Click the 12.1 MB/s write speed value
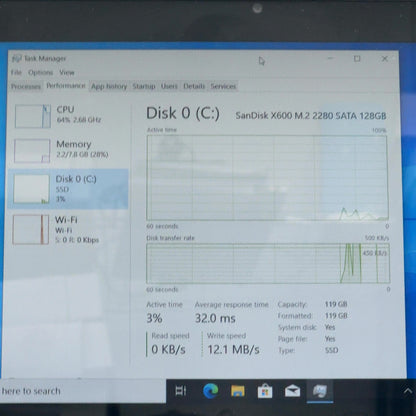The image size is (416, 416). click(233, 350)
